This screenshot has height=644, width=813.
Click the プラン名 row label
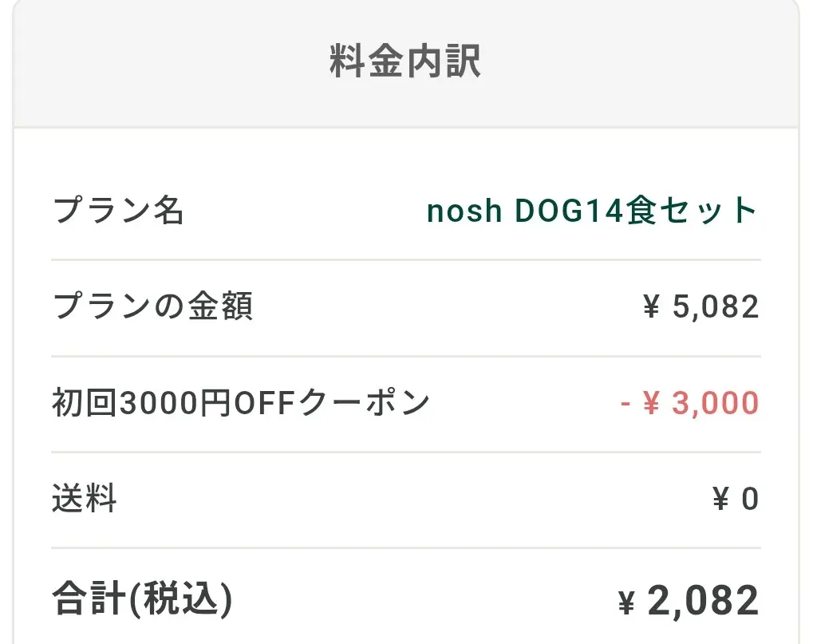pos(118,211)
